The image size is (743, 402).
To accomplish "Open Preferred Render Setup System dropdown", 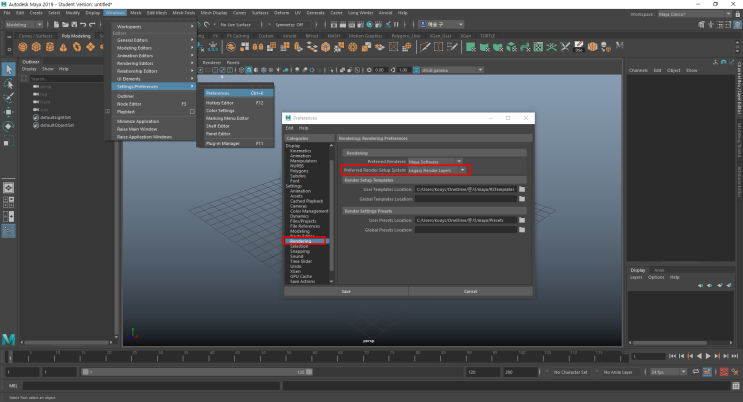I will pyautogui.click(x=437, y=170).
